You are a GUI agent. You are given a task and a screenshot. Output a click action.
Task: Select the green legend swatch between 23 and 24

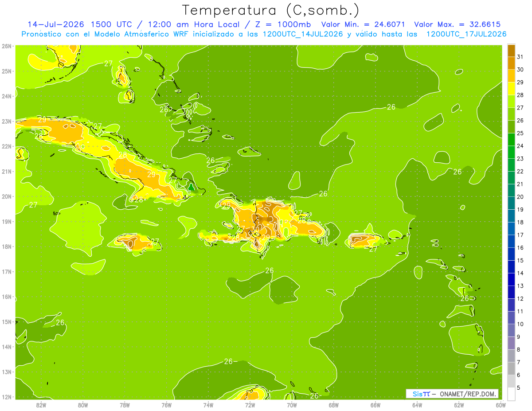click(511, 152)
